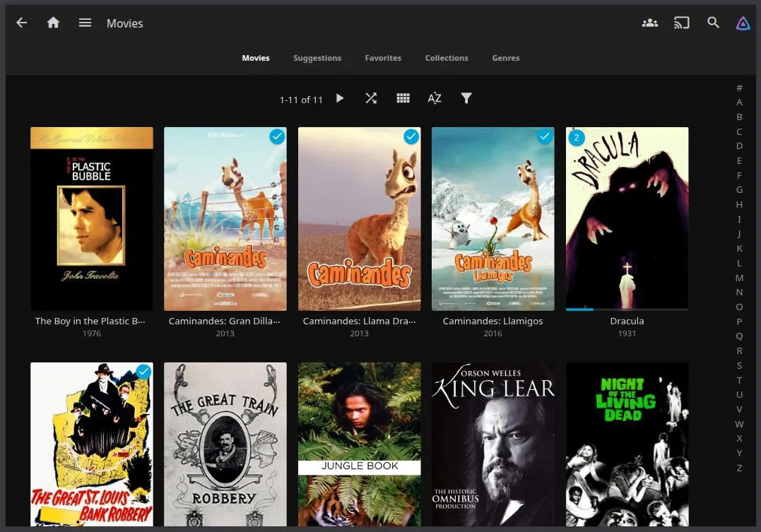Jump to letter S in alphabet picker

739,365
